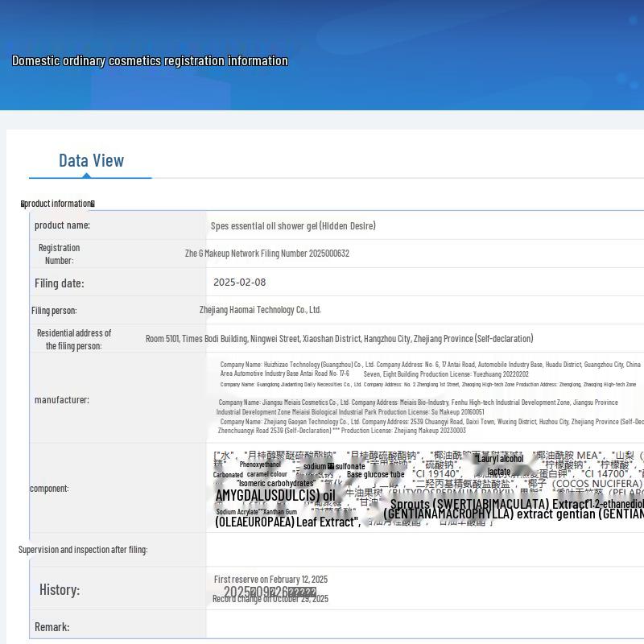Select the Guangdong Jiadanting Daily Necessities line
This screenshot has width=644, height=644.
coord(428,385)
